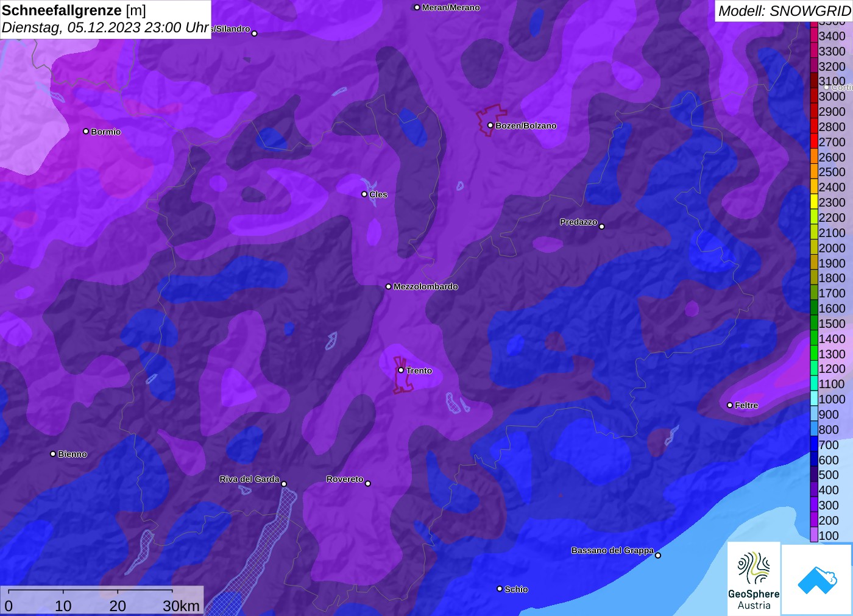853x616 pixels.
Task: Select the 2300 m yellow legend swatch
Action: point(814,202)
